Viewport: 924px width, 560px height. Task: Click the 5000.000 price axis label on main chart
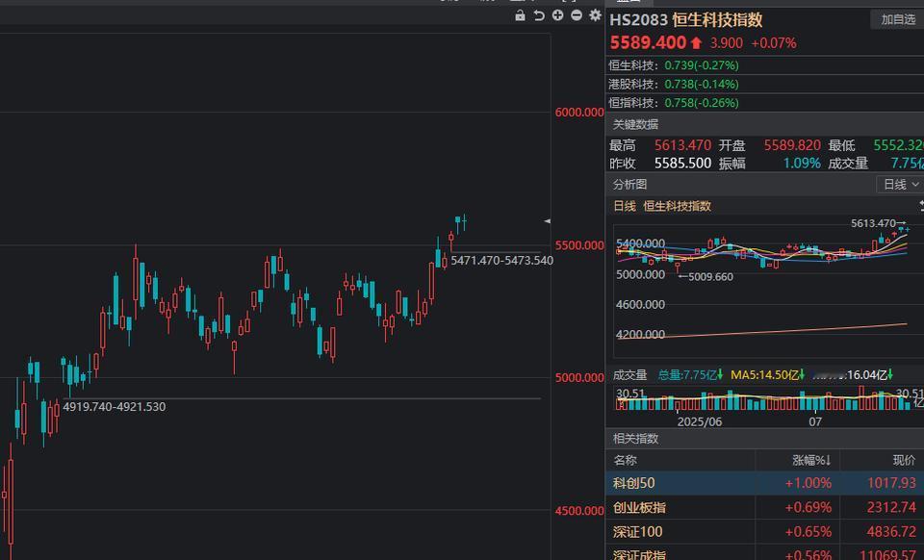(x=579, y=377)
